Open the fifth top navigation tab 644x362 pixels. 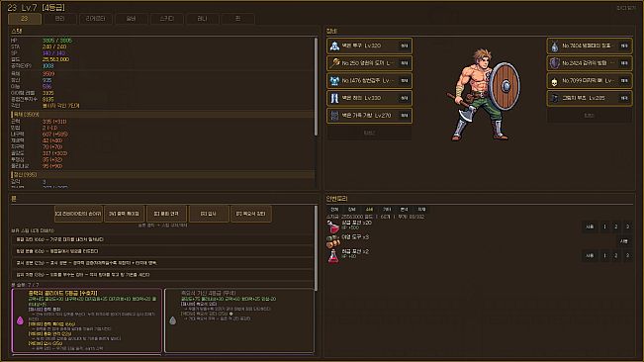[x=166, y=19]
